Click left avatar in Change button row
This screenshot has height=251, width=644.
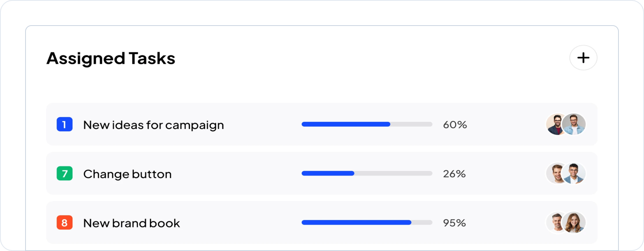555,173
